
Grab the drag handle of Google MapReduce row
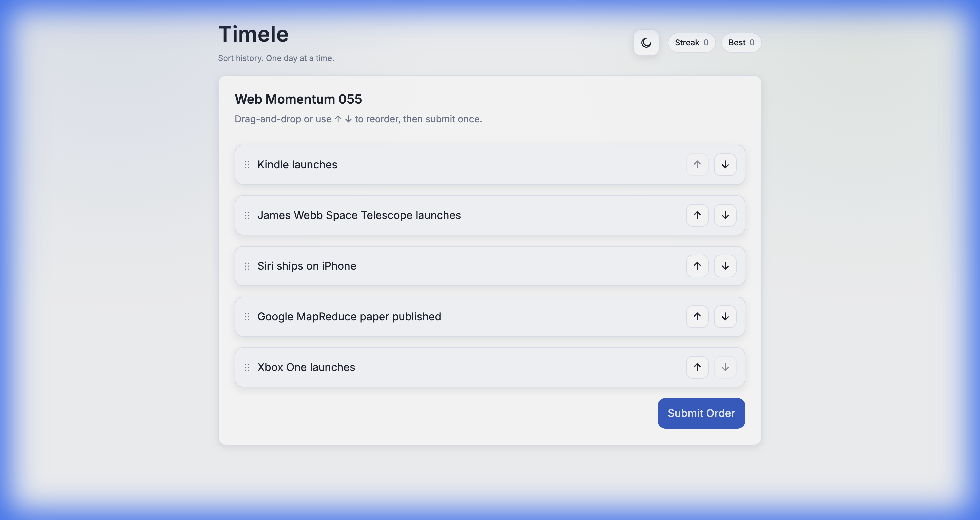point(247,316)
